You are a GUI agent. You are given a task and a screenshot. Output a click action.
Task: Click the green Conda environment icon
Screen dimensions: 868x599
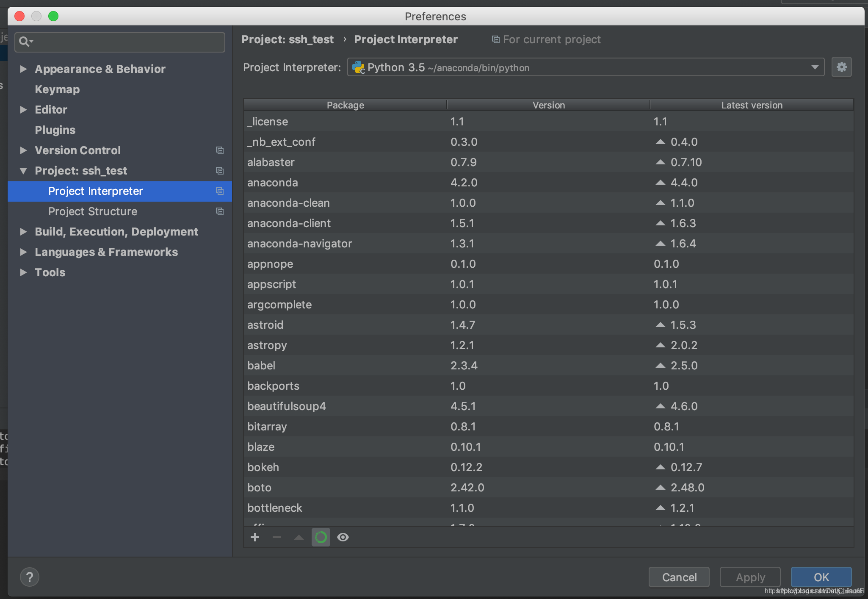[x=321, y=538]
